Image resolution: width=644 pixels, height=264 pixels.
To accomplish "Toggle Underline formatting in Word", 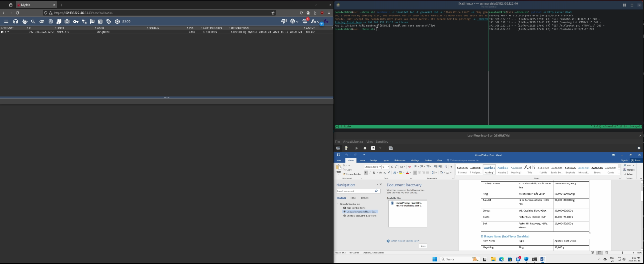I will (374, 173).
